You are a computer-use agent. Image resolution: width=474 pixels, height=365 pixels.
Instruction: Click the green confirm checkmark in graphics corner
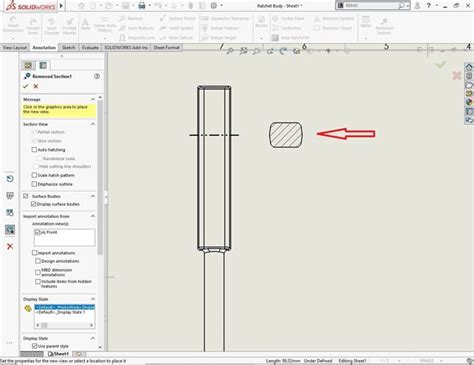tap(441, 64)
